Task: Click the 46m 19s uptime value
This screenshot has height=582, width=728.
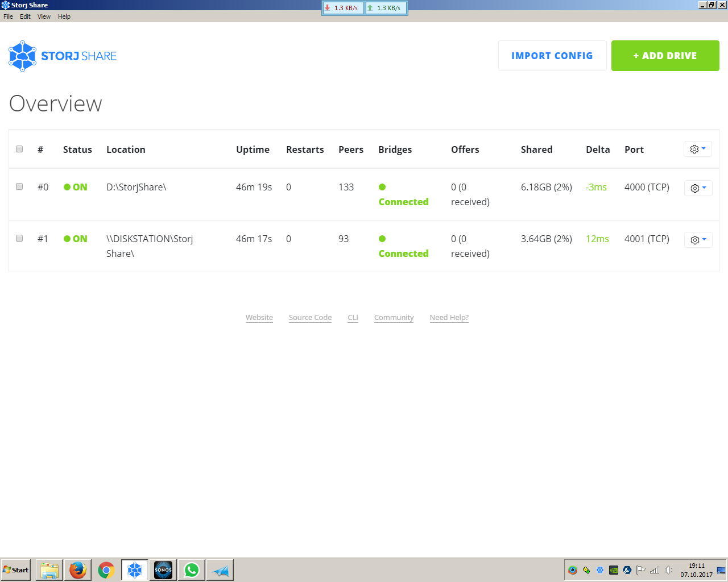Action: pos(254,187)
